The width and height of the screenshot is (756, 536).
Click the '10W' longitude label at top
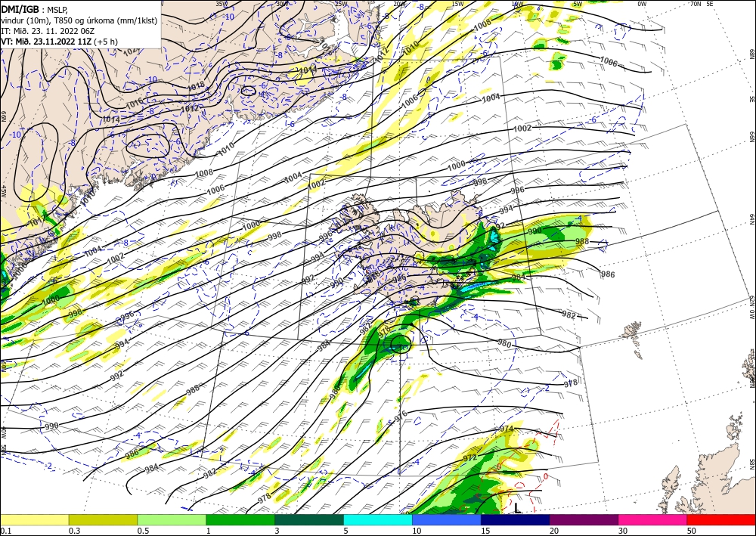(517, 4)
